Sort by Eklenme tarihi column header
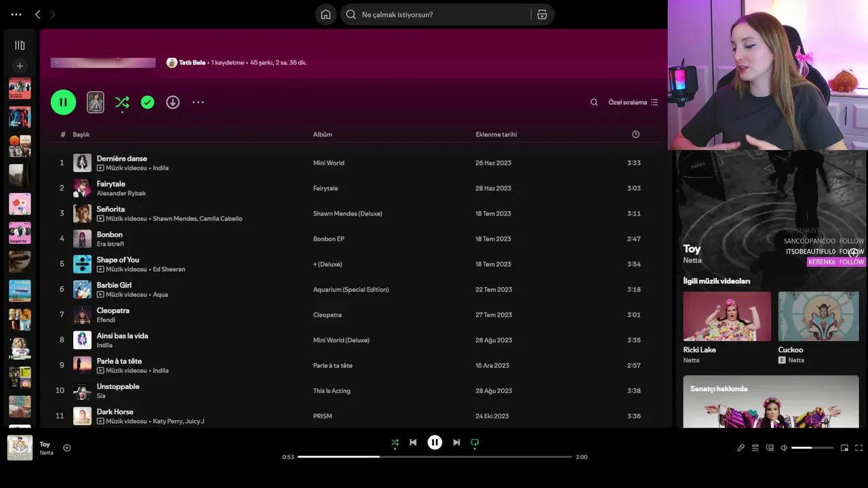The width and height of the screenshot is (868, 488). 496,134
